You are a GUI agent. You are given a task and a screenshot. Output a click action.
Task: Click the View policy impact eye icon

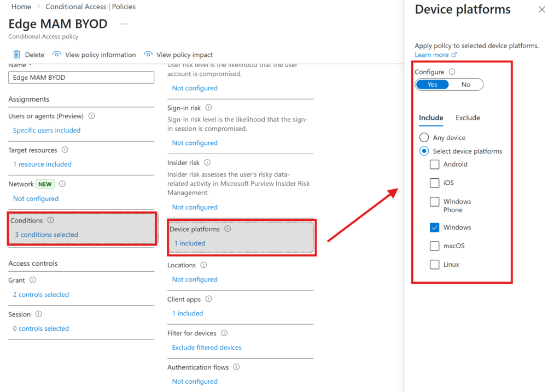click(148, 55)
